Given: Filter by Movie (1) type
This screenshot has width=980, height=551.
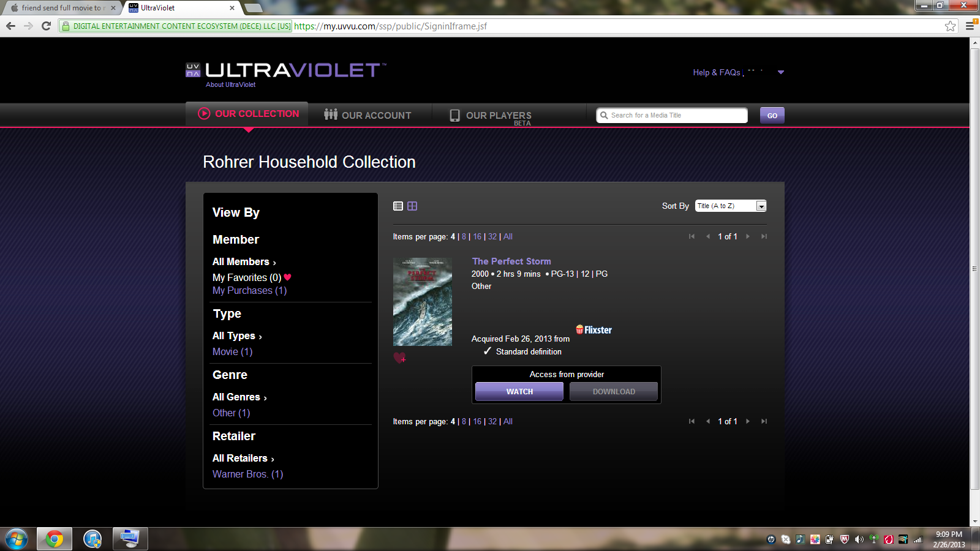Looking at the screenshot, I should point(232,352).
